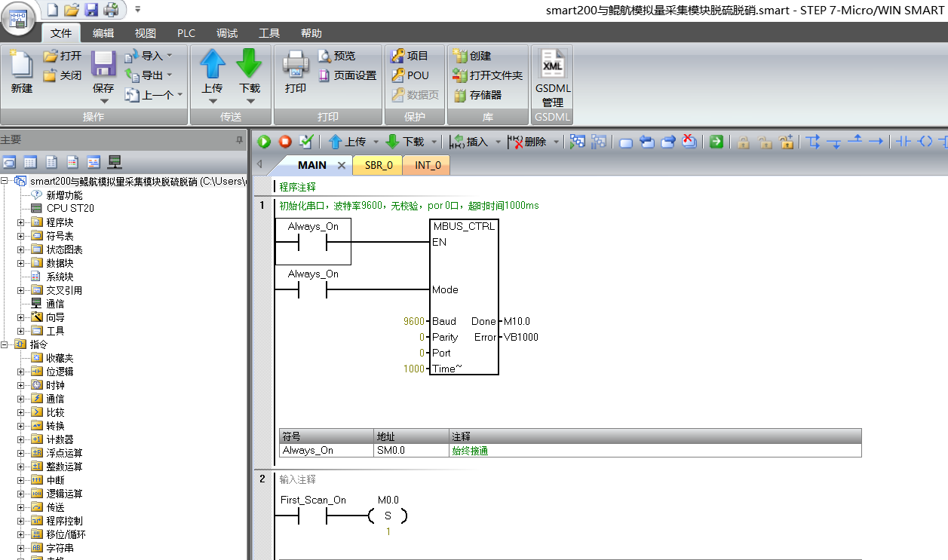
Task: Click the 存储器 memory button
Action: tap(477, 95)
